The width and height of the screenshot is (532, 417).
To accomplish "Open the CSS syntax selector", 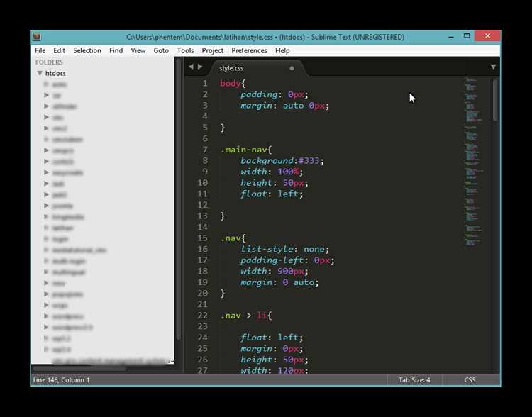I will pyautogui.click(x=470, y=379).
